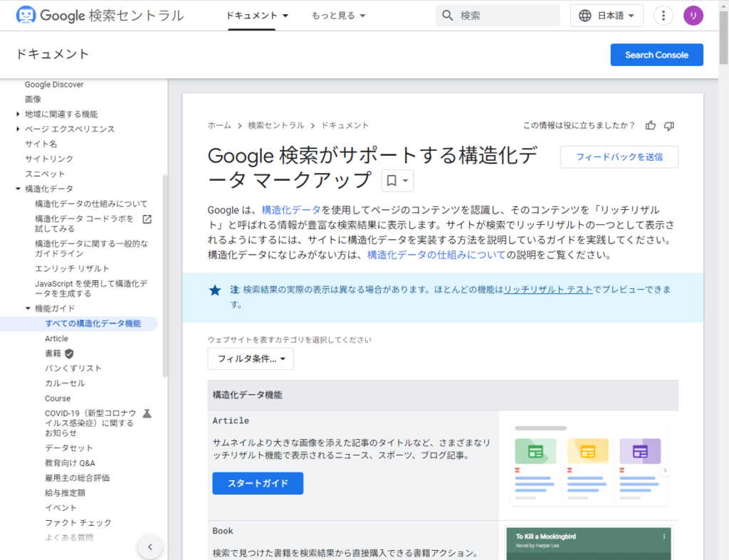
Task: Open エンリッチ リザルト sidebar item
Action: coord(72,268)
